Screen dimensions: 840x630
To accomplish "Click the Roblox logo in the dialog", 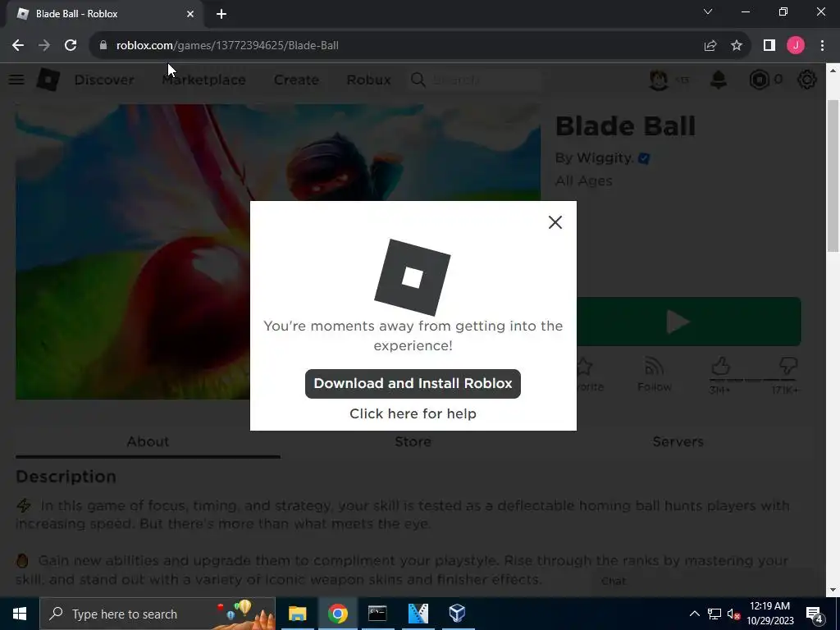I will (413, 277).
